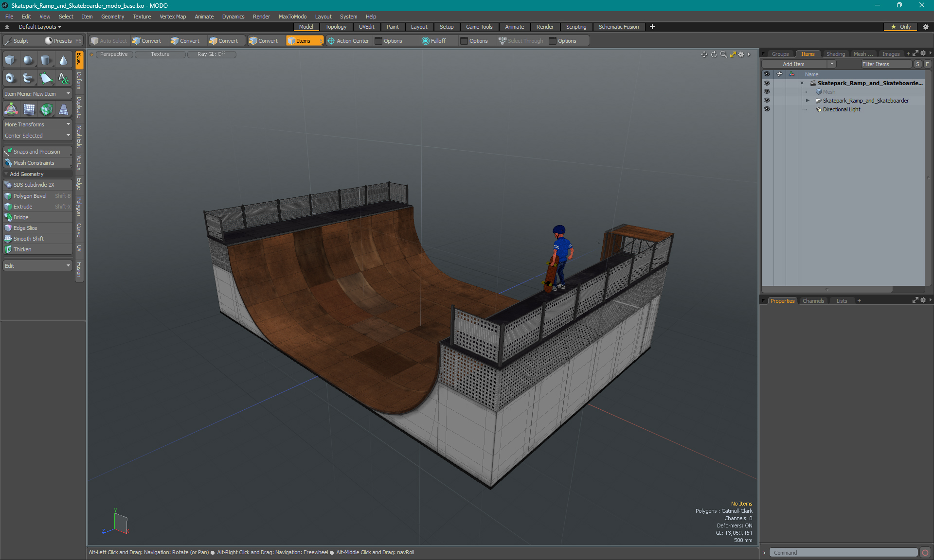Click the Add Item button
This screenshot has width=934, height=560.
tap(794, 64)
